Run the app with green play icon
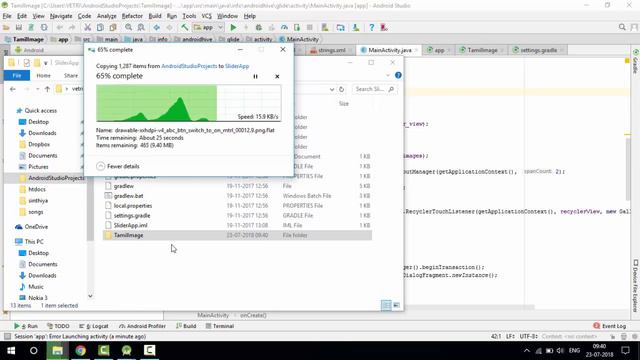Image resolution: width=640 pixels, height=360 pixels. tap(233, 27)
